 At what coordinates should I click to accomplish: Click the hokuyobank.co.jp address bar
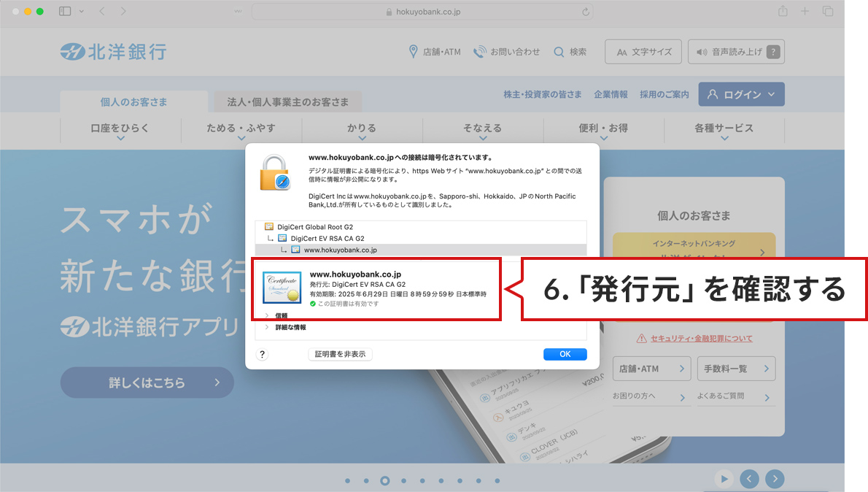(x=422, y=12)
